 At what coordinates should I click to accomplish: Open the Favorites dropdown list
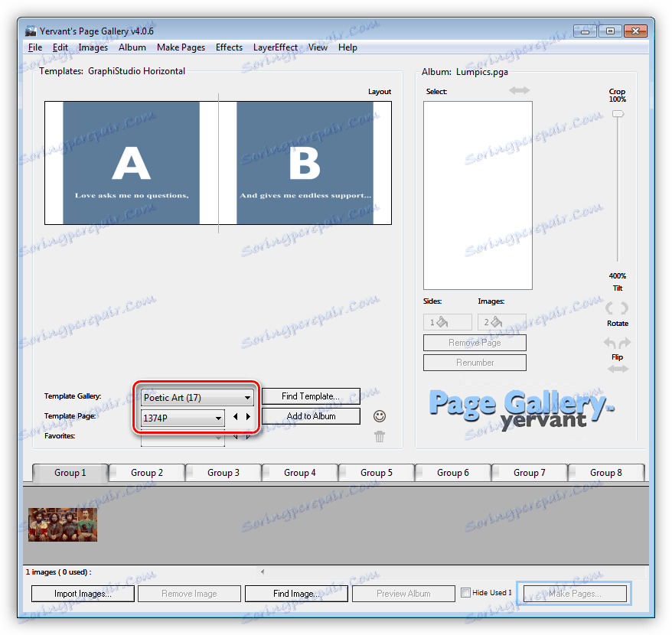point(183,439)
